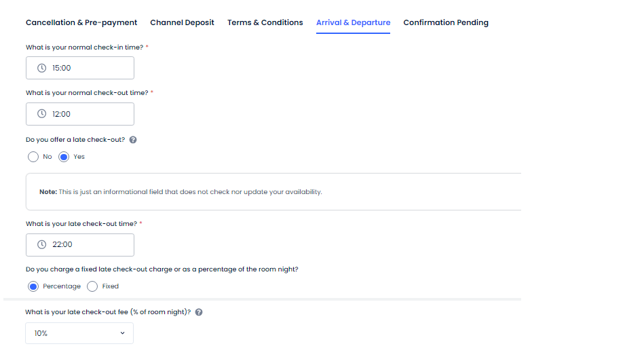Screen dimensions: 644x359
Task: Open help icon next to late check-out fee
Action: (x=199, y=312)
